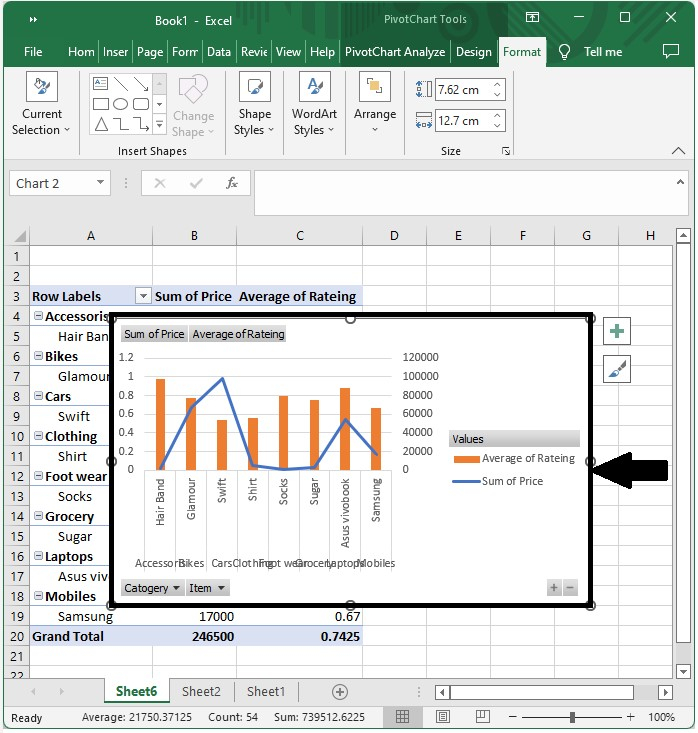Image resolution: width=698 pixels, height=733 pixels.
Task: Select the elbow arrow connector shape
Action: click(x=141, y=124)
